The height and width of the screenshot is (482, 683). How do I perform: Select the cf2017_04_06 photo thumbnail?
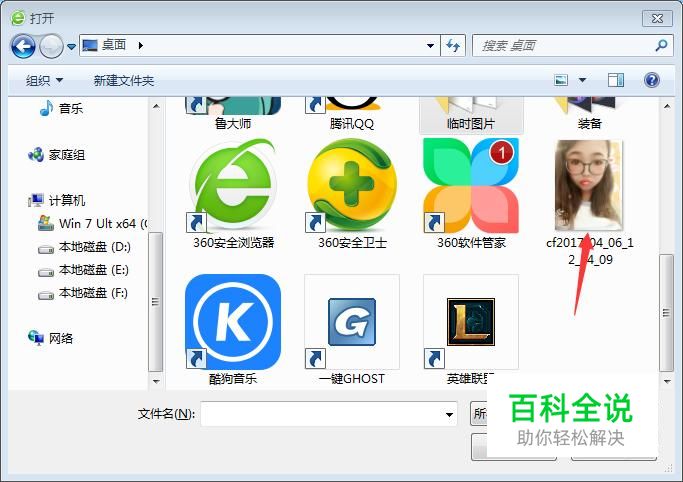(x=589, y=185)
